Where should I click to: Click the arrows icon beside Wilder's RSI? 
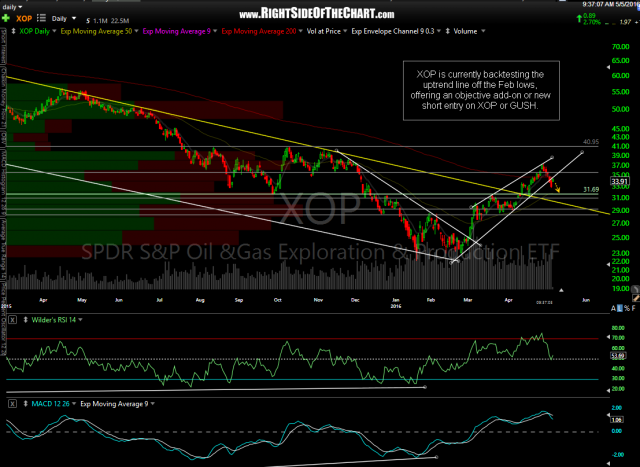26,320
